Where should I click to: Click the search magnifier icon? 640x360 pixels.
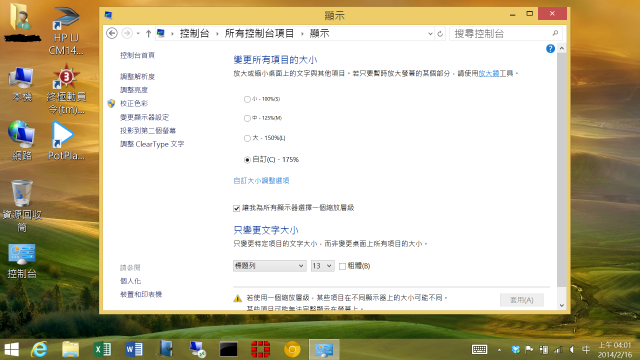555,33
